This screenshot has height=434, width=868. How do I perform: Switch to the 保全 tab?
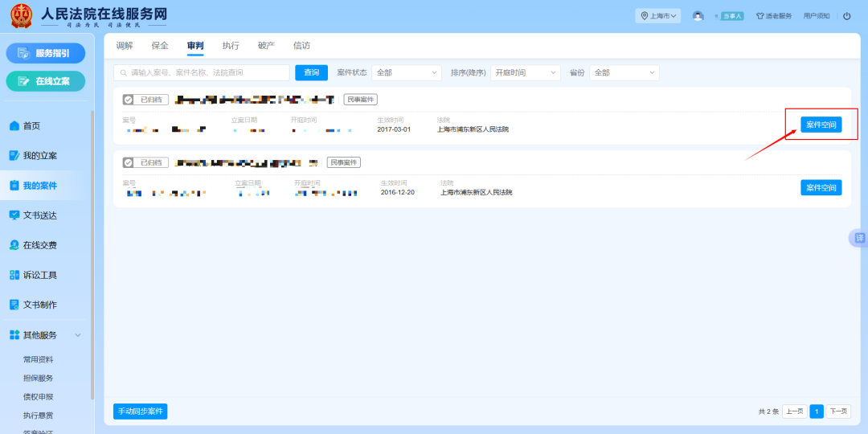pos(160,46)
